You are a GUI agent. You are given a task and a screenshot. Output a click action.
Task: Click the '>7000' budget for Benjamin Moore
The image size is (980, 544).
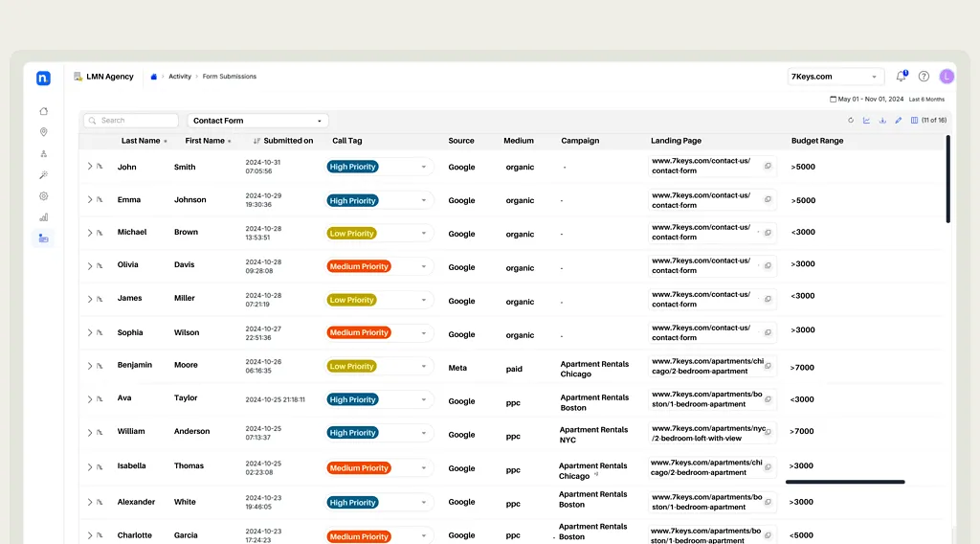coord(802,368)
